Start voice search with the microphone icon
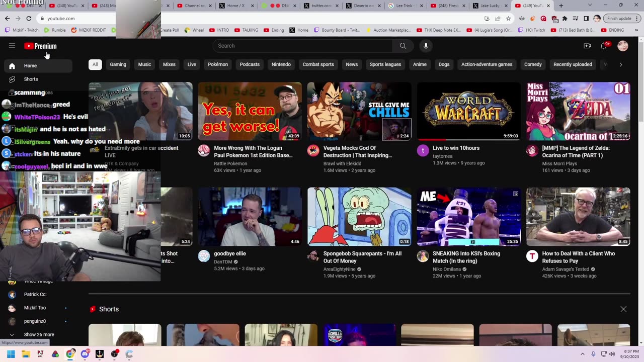Viewport: 644px width, 362px height. click(426, 46)
